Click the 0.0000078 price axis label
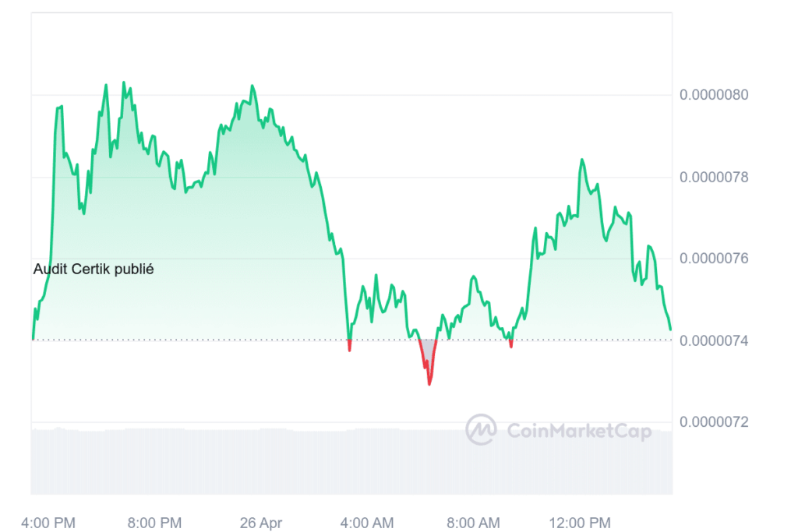This screenshot has height=532, width=798. [714, 177]
